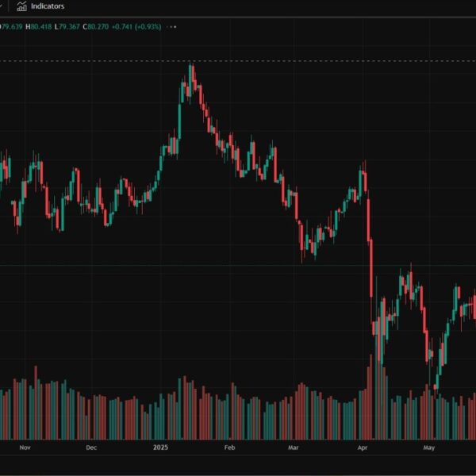Select the Feb label on the time axis
This screenshot has width=476, height=476.
(x=229, y=447)
